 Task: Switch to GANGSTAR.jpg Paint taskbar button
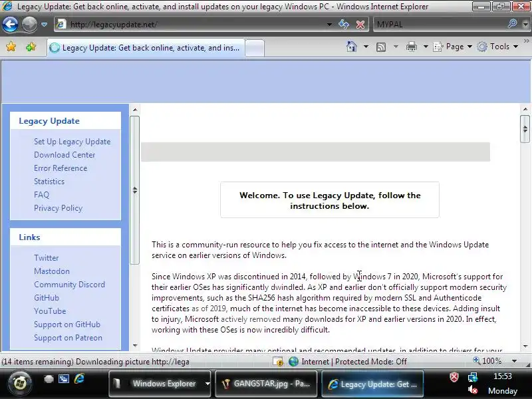click(267, 384)
